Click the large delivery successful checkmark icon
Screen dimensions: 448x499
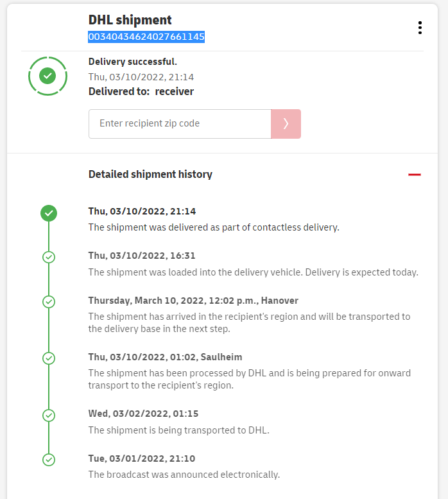point(47,76)
